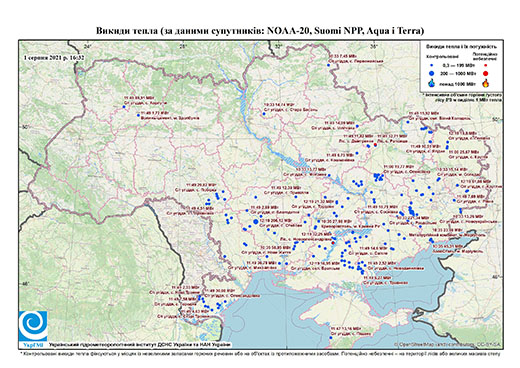The image size is (520, 368).
Task: Click the blue marker in southern Crimea
Action: click(x=331, y=338)
